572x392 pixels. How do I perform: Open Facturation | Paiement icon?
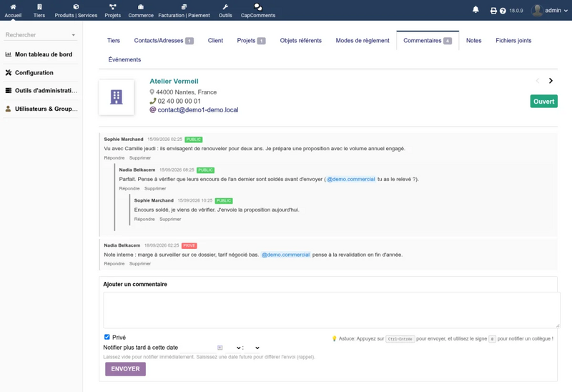(x=184, y=7)
